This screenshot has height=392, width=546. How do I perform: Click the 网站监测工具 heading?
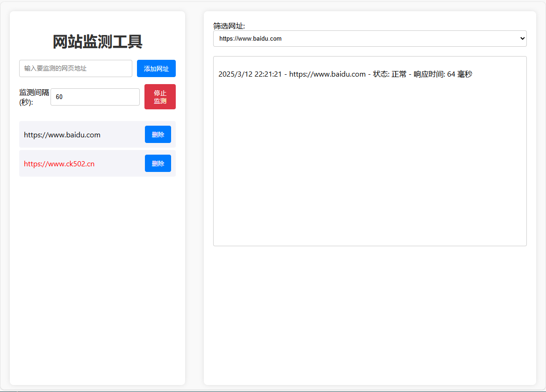coord(98,42)
